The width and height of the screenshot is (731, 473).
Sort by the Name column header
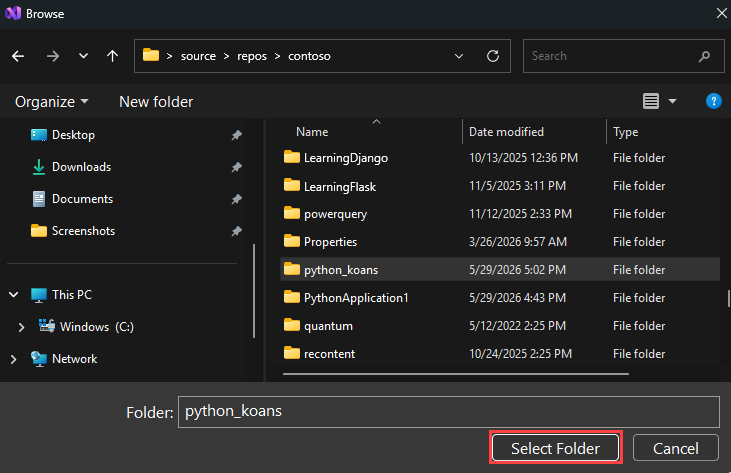click(x=312, y=132)
